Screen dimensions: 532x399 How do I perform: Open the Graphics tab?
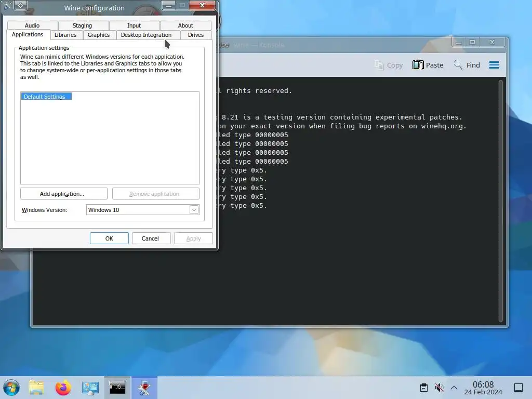click(x=98, y=35)
